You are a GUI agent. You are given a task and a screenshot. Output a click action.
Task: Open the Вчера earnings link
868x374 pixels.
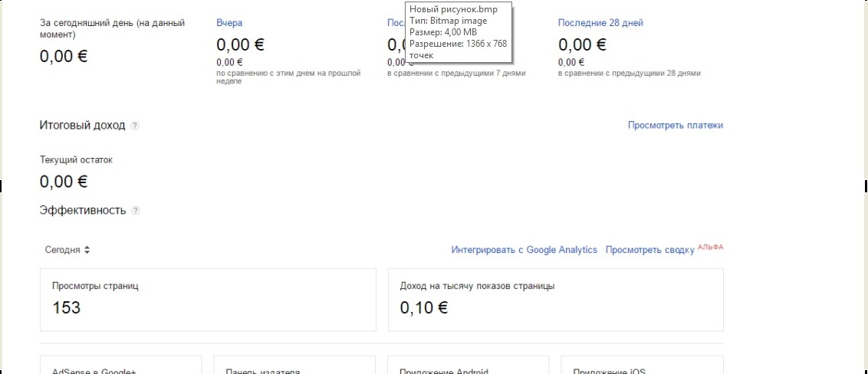tap(229, 23)
